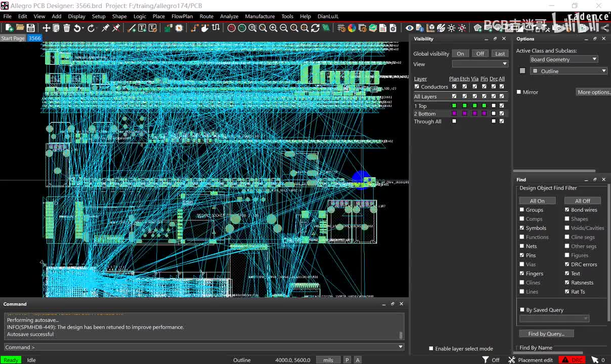Click the Save file toolbar icon
This screenshot has height=364, width=611.
coord(31,28)
